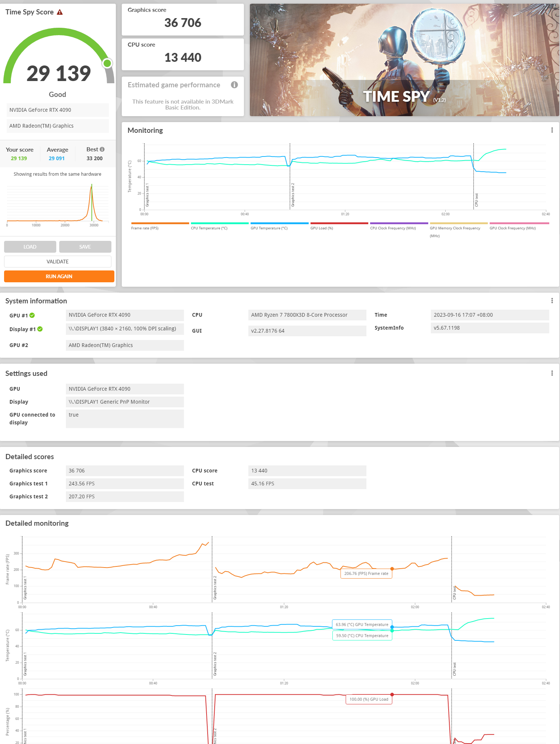The image size is (560, 744).
Task: Toggle the GPU Memory Clock Frequency legend item
Action: [459, 230]
